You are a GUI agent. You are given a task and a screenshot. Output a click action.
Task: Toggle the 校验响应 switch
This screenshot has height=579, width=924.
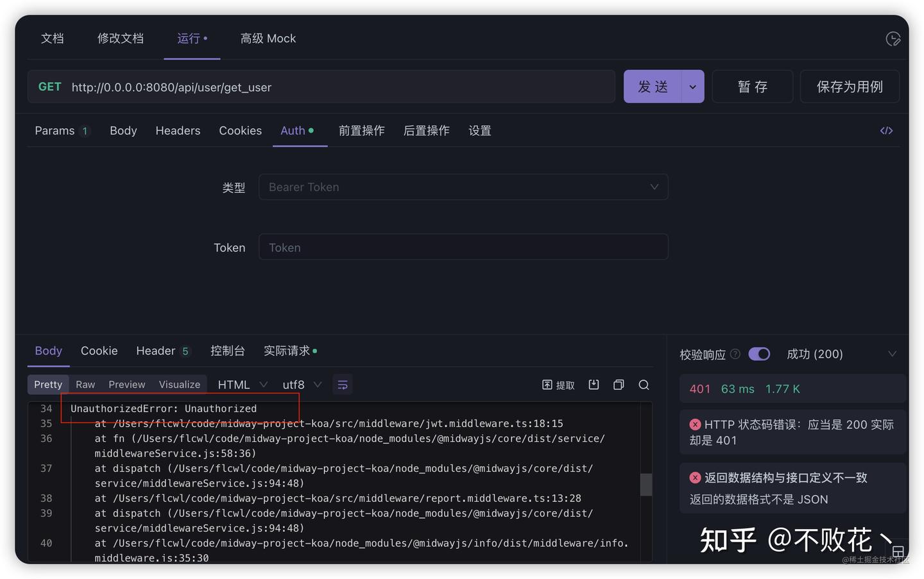point(759,354)
